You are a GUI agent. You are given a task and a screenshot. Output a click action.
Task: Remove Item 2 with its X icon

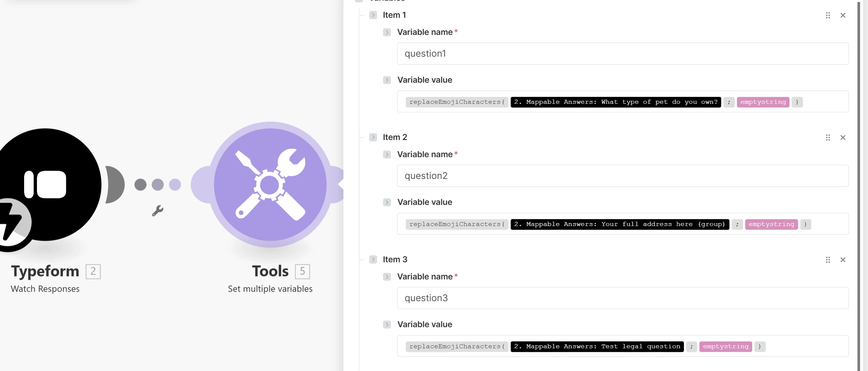842,137
